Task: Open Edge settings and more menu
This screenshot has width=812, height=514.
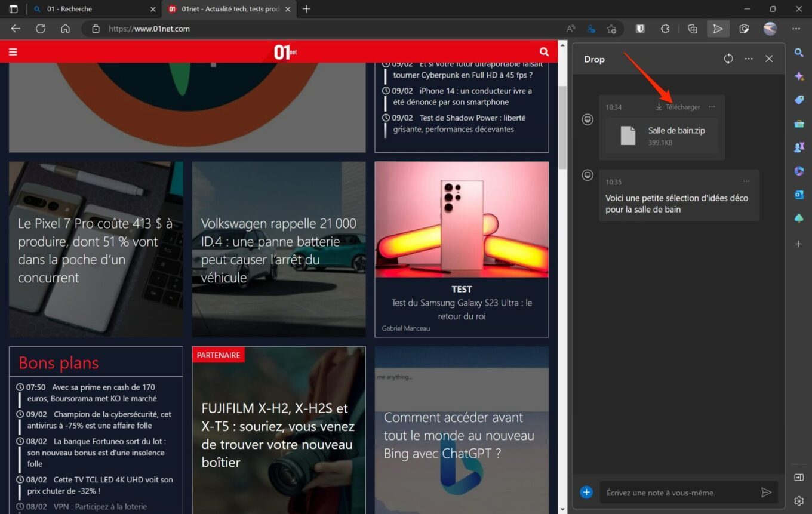Action: pyautogui.click(x=796, y=29)
